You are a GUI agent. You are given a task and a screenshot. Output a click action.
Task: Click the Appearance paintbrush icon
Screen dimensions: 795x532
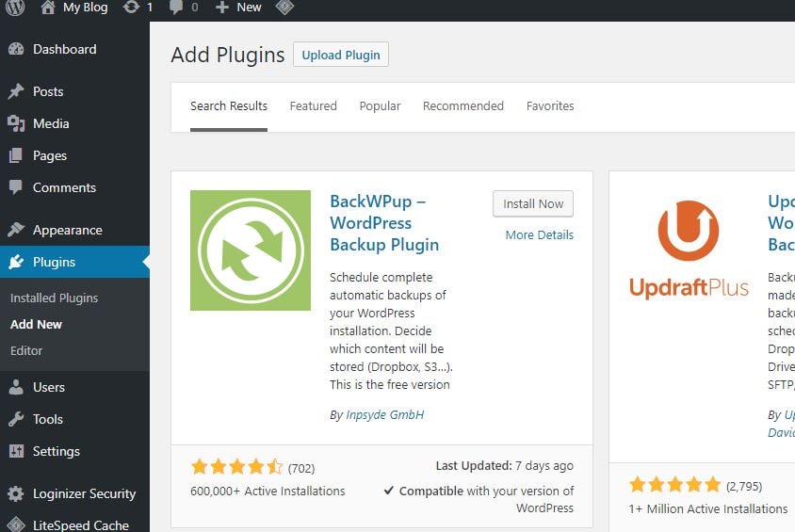(16, 230)
